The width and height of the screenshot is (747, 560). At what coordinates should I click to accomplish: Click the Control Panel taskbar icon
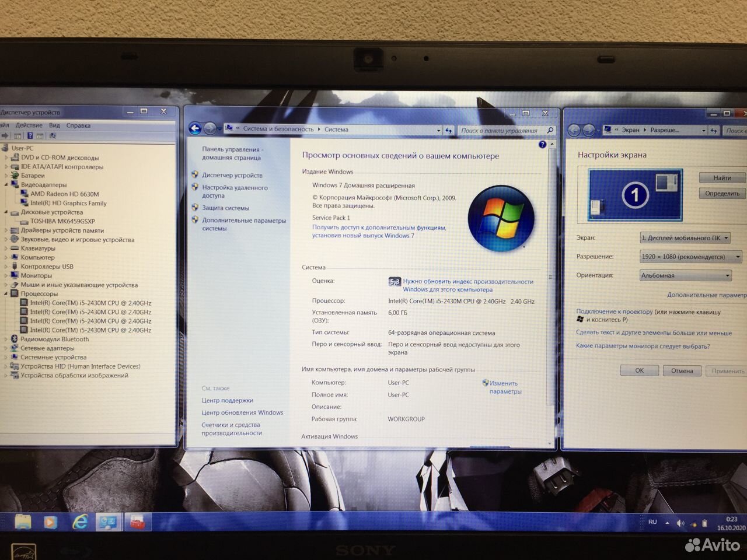(x=107, y=522)
